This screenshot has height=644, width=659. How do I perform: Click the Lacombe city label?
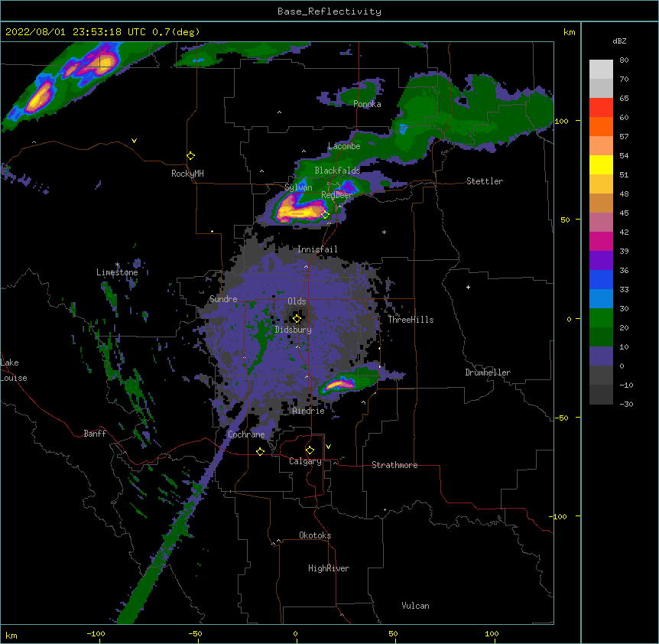344,146
